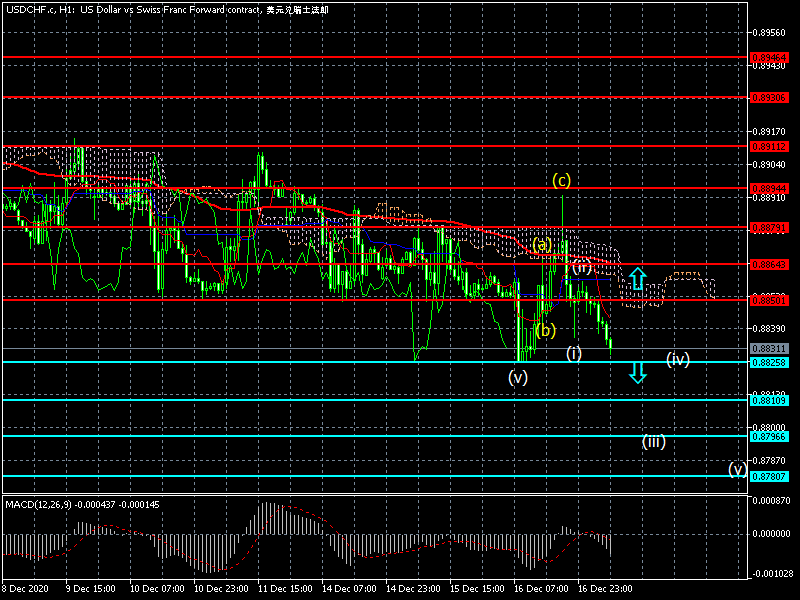Click the cyan 0.87807 price level tag
This screenshot has height=600, width=800.
click(769, 476)
